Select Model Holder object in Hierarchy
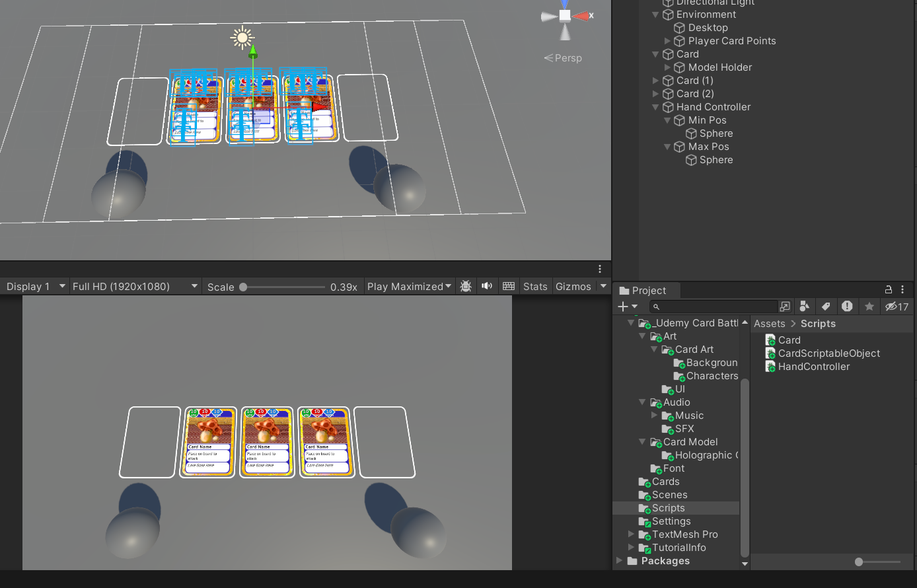The width and height of the screenshot is (917, 588). pos(720,67)
